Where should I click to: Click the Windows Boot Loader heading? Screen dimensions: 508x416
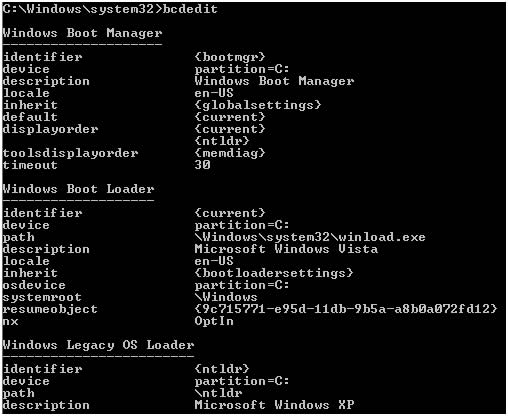[78, 189]
